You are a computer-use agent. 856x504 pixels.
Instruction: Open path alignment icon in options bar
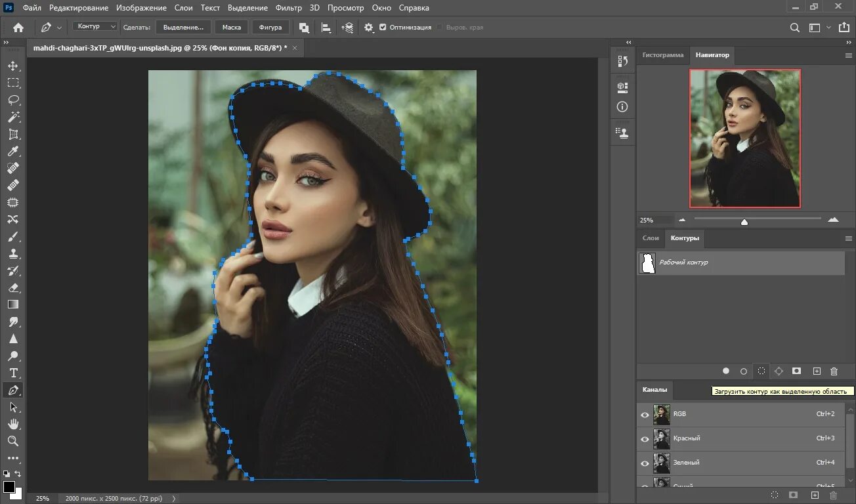[x=326, y=28]
